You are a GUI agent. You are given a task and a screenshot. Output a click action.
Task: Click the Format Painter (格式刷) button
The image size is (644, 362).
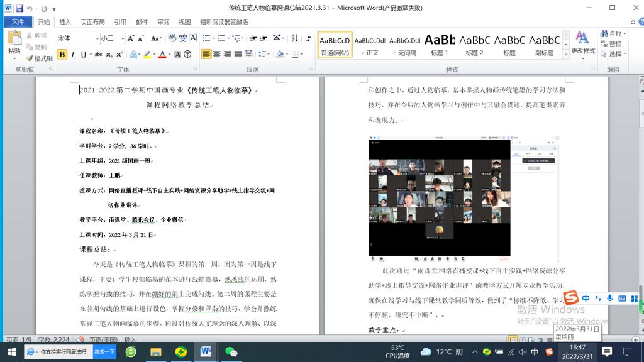[x=40, y=58]
